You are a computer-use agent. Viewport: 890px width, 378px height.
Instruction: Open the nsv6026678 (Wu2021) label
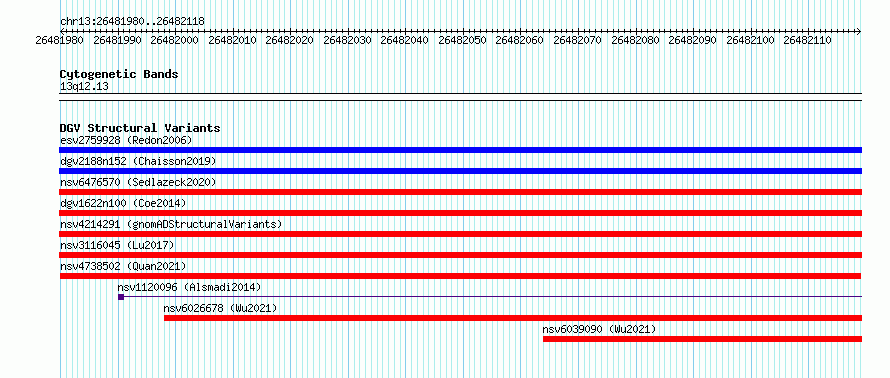click(x=220, y=308)
